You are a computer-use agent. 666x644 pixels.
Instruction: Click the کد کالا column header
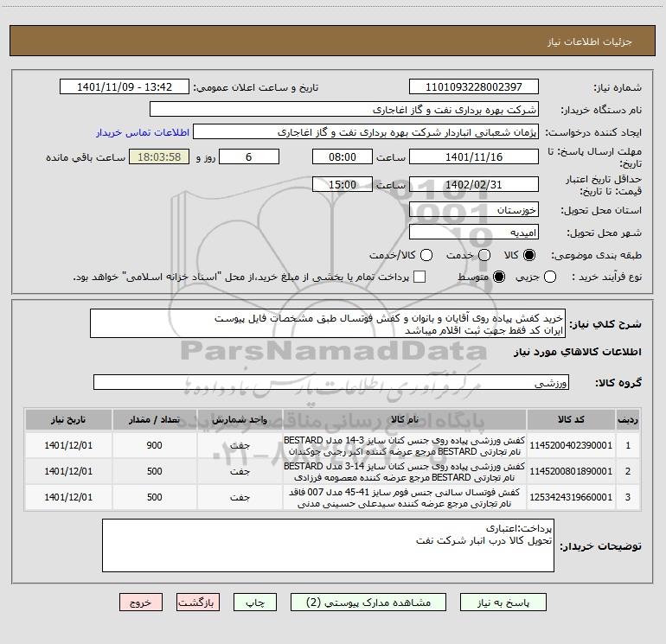click(x=571, y=419)
